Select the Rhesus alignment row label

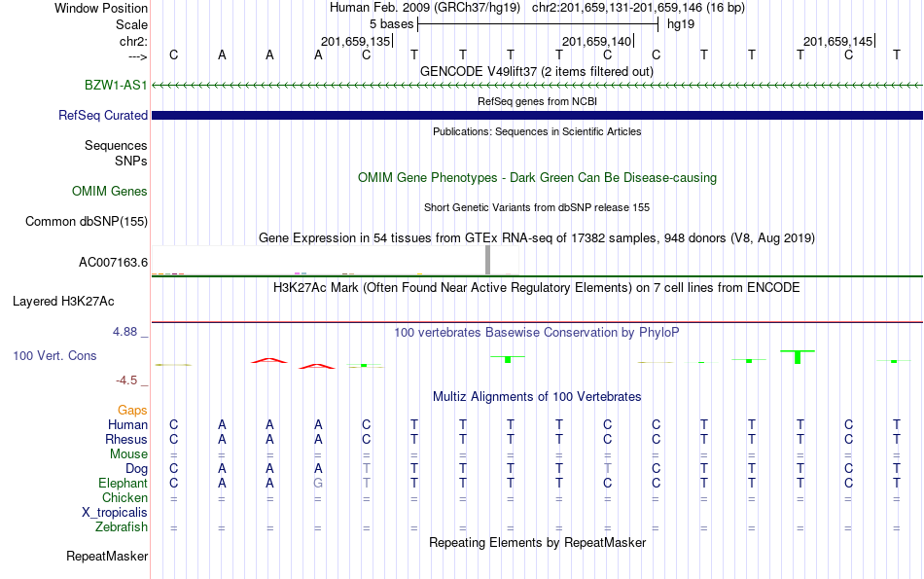(126, 439)
